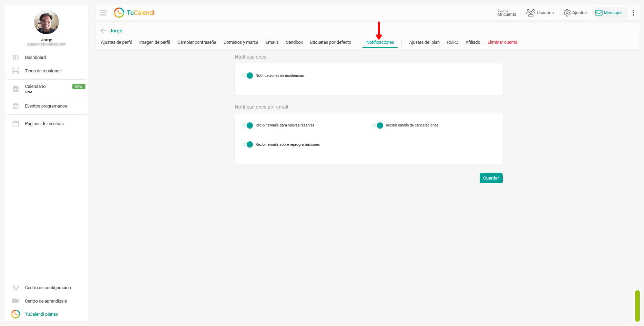Click the Tipos de reuniones people icon
The height and width of the screenshot is (326, 644).
point(16,71)
